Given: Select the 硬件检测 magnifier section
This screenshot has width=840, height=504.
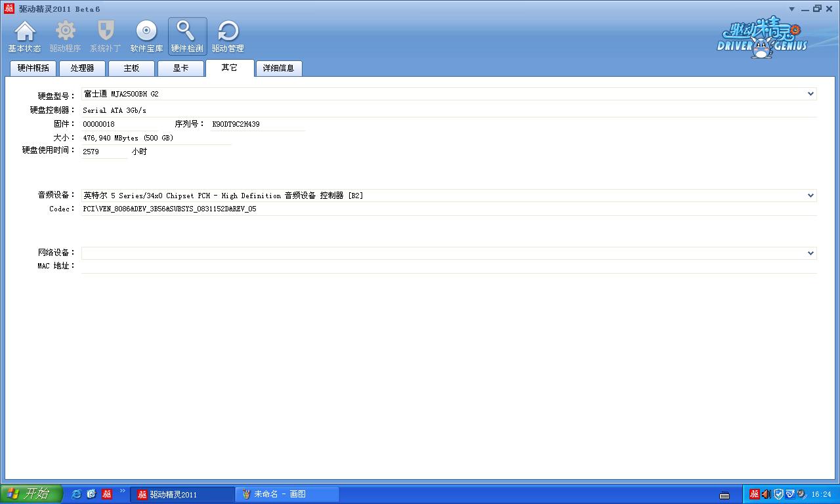Looking at the screenshot, I should click(x=187, y=37).
